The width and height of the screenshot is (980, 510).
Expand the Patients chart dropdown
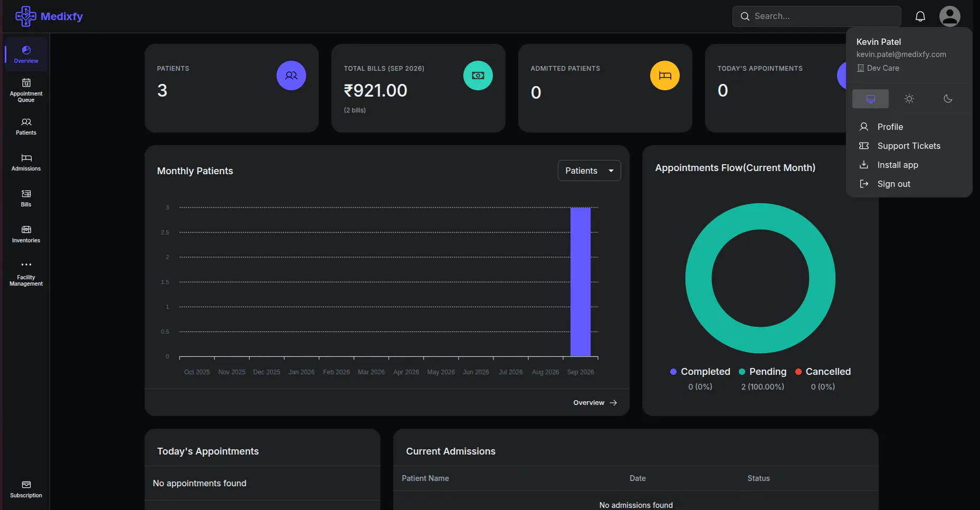(589, 171)
